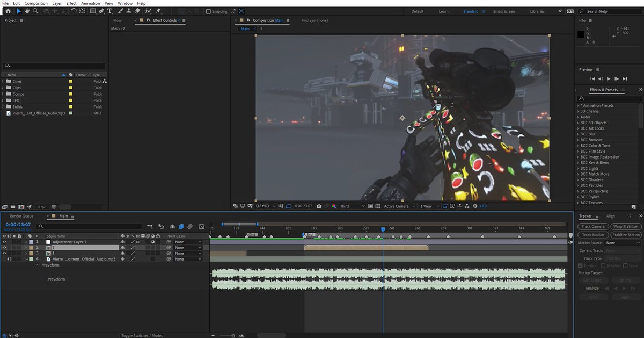Image resolution: width=644 pixels, height=338 pixels.
Task: Click the Reset Exposure icon in viewer
Action: pos(475,206)
